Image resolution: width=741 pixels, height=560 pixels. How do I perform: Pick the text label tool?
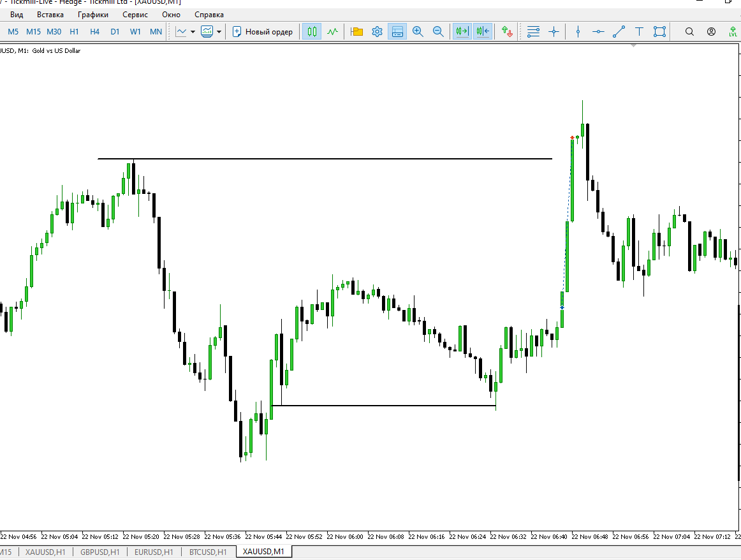pos(639,31)
